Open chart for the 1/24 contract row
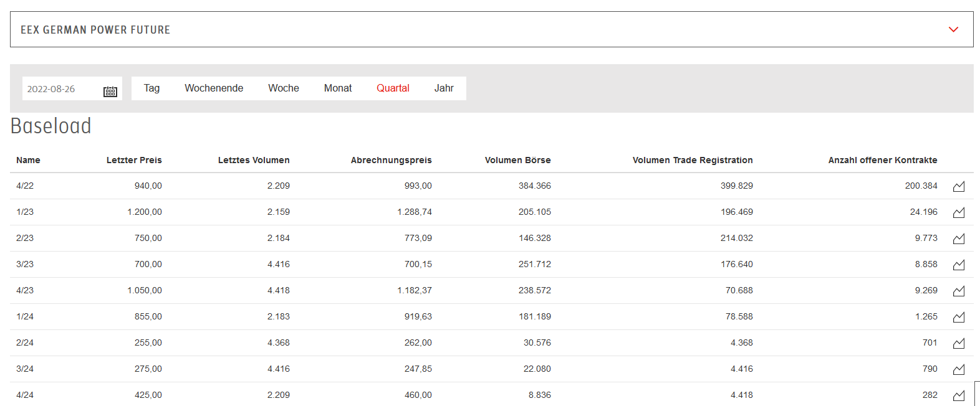This screenshot has width=980, height=406. (959, 317)
